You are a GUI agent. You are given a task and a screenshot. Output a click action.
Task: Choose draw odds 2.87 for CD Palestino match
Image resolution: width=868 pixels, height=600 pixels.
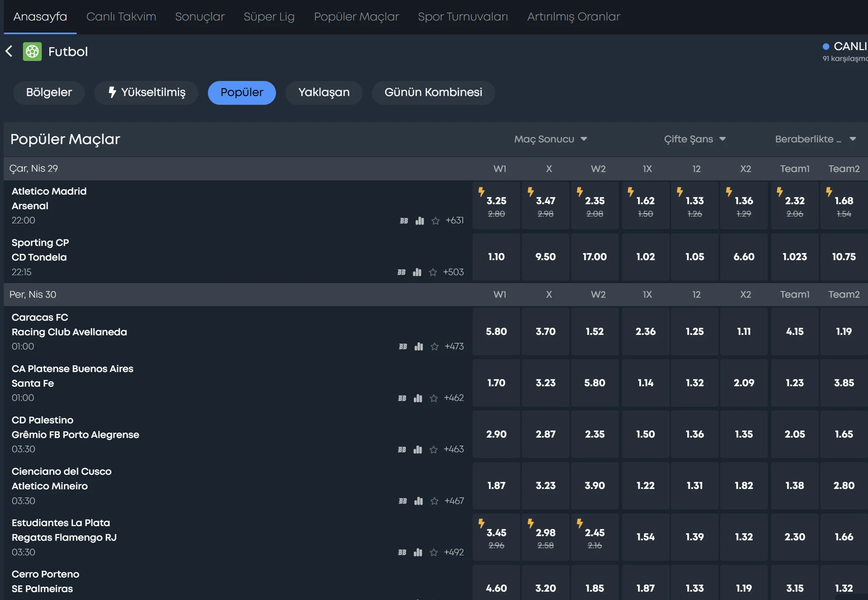tap(546, 434)
